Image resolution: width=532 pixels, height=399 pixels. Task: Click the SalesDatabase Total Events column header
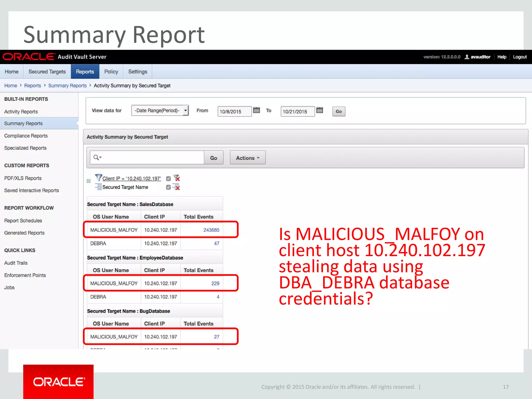(198, 217)
